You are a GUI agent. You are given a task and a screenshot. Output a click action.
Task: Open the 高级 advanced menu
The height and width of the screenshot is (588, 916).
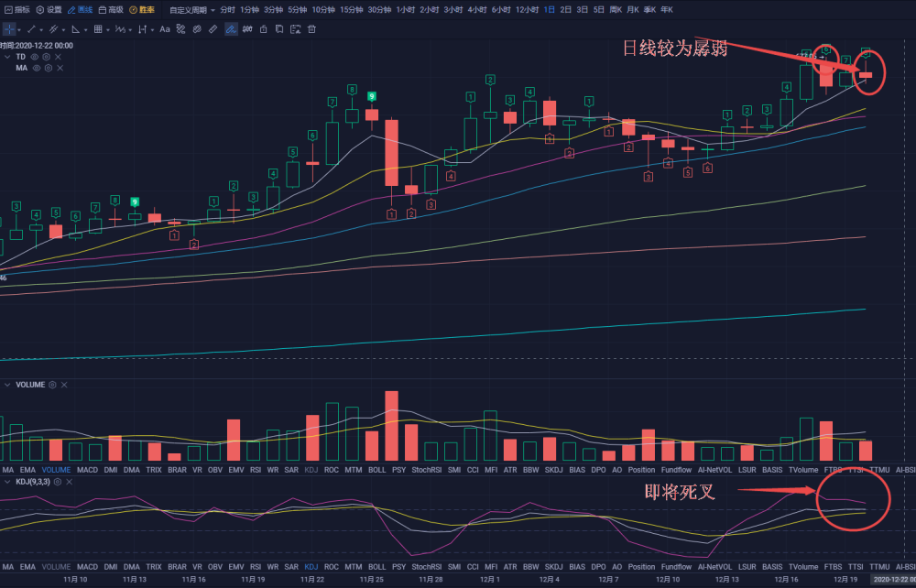pyautogui.click(x=111, y=10)
